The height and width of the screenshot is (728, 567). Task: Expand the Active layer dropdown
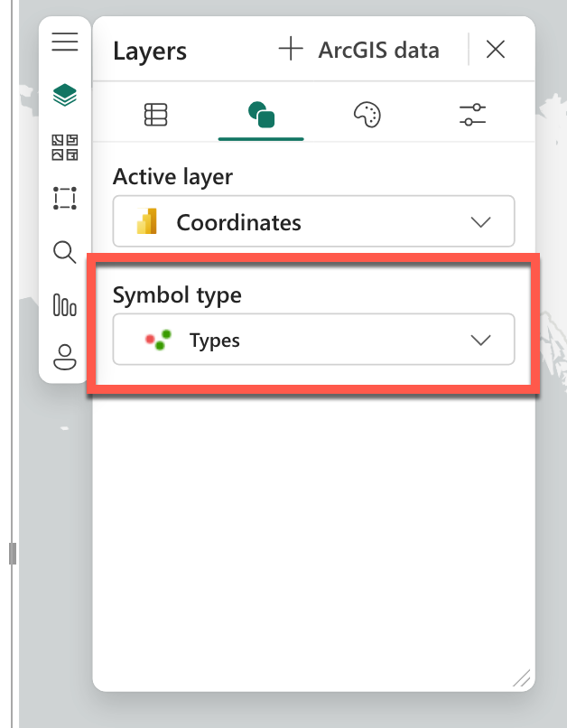pyautogui.click(x=313, y=221)
